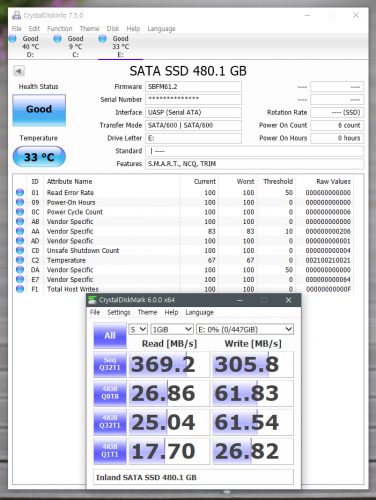Click the masked Serial Number field
The image size is (376, 500).
tap(193, 99)
